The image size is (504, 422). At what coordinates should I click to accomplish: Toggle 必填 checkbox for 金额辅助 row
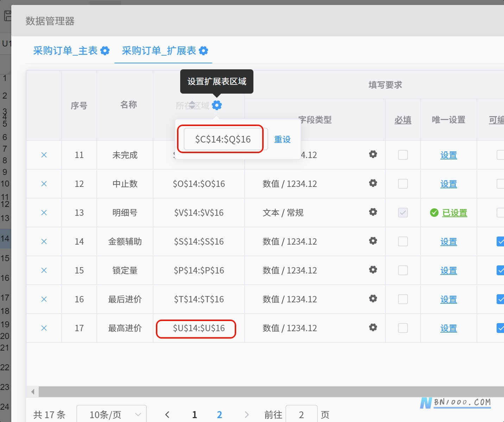click(x=403, y=241)
